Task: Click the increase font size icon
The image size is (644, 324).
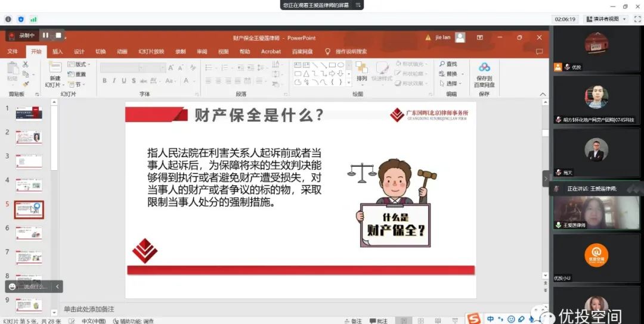Action: point(171,68)
